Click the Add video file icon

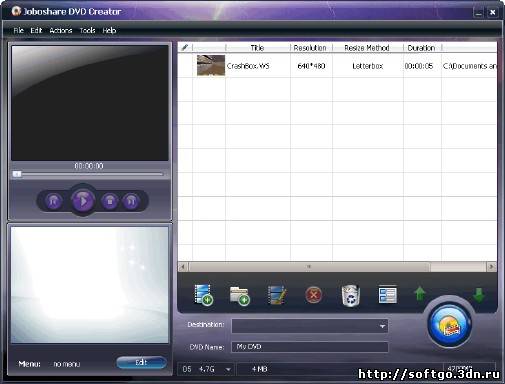tap(203, 295)
